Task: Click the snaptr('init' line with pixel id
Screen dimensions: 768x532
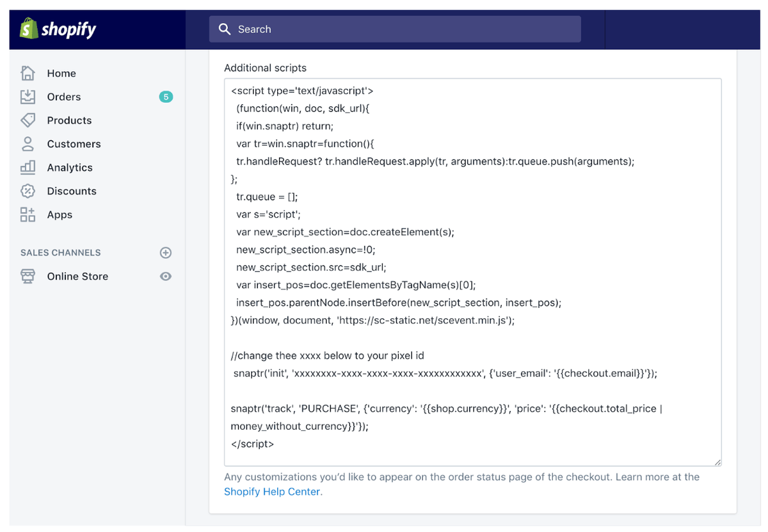Action: coord(445,373)
